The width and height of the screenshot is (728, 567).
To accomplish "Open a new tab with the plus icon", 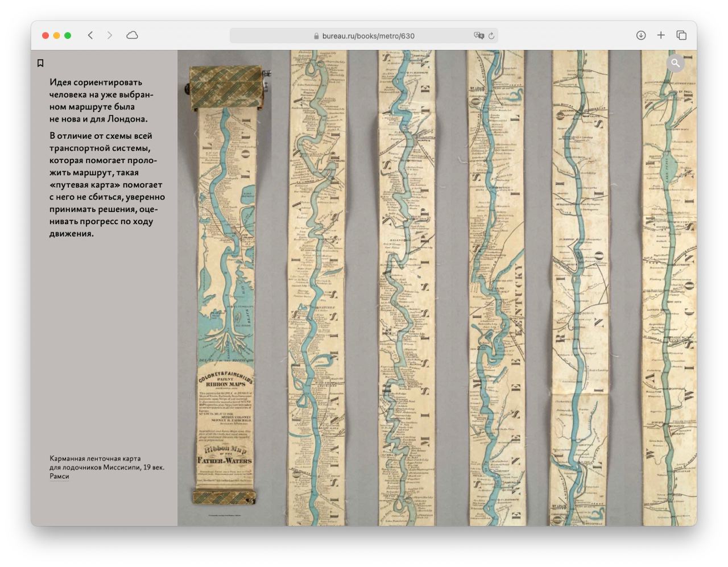I will 661,35.
